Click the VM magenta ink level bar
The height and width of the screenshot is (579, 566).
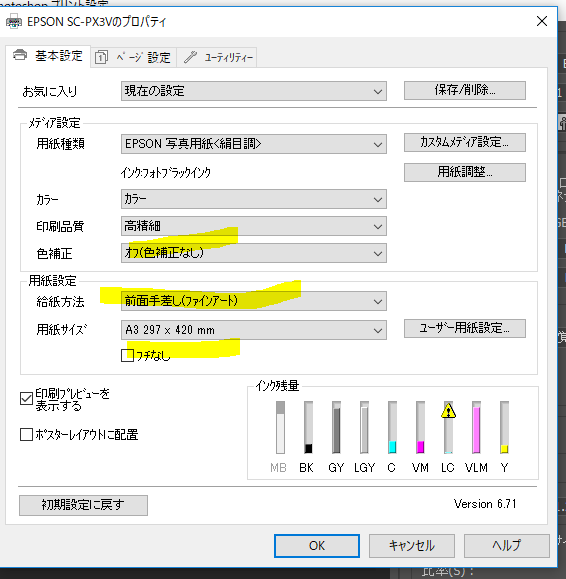(x=420, y=427)
